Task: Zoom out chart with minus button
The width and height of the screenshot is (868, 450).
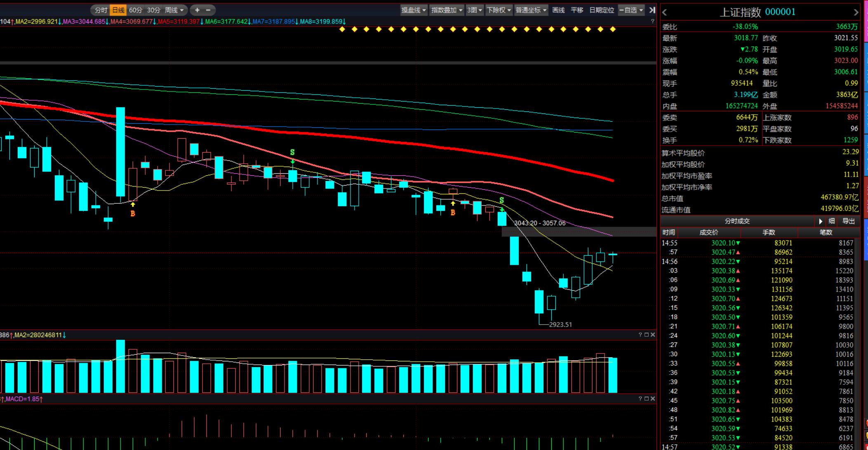Action: pyautogui.click(x=208, y=10)
